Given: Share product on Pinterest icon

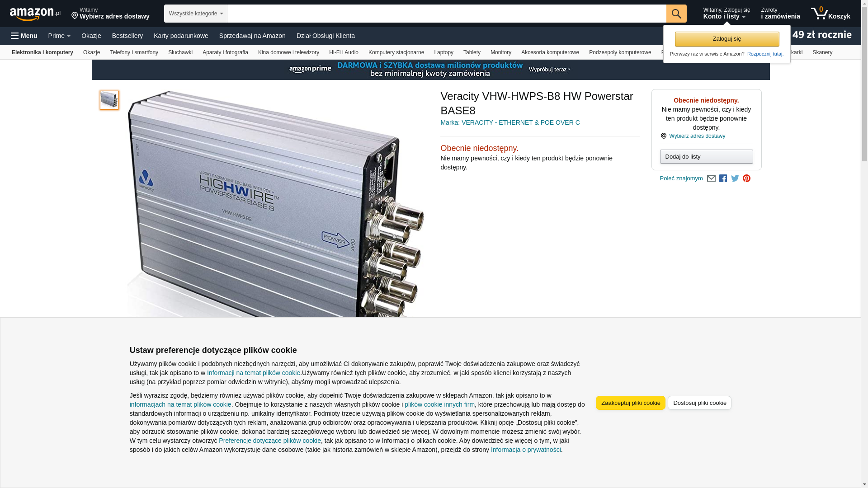Looking at the screenshot, I should tap(746, 178).
